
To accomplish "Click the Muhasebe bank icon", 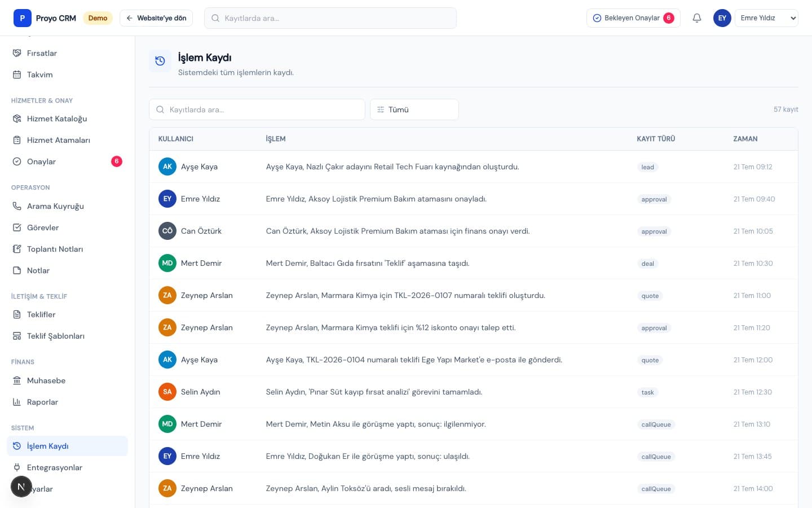I will point(17,380).
